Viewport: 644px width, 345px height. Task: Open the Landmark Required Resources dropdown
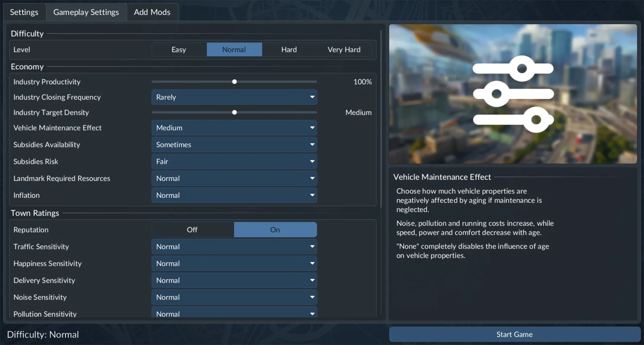[x=234, y=178]
